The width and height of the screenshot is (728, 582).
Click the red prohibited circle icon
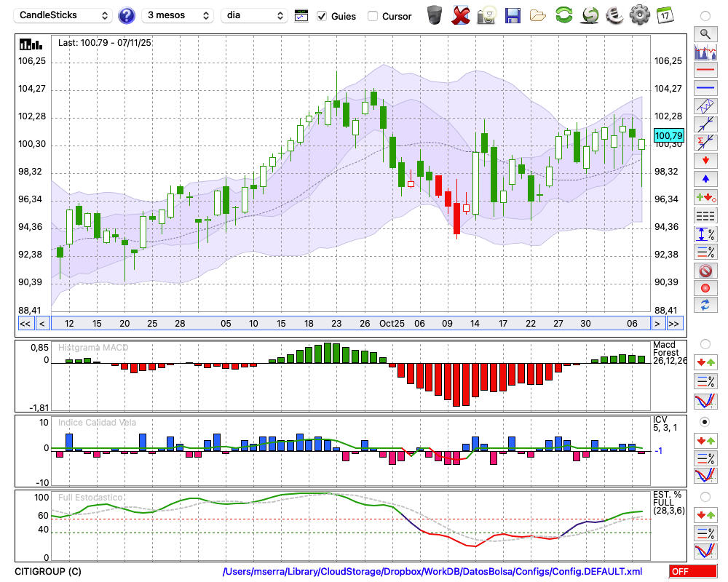[x=705, y=270]
